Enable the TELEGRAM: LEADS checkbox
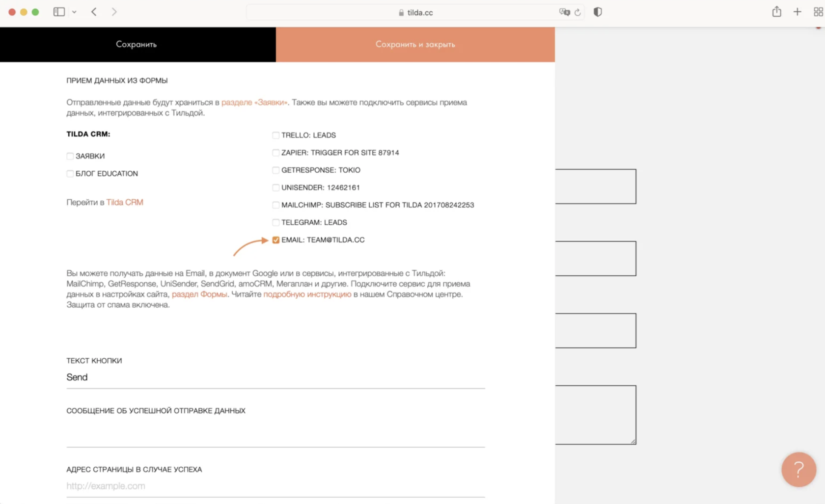 (x=276, y=222)
